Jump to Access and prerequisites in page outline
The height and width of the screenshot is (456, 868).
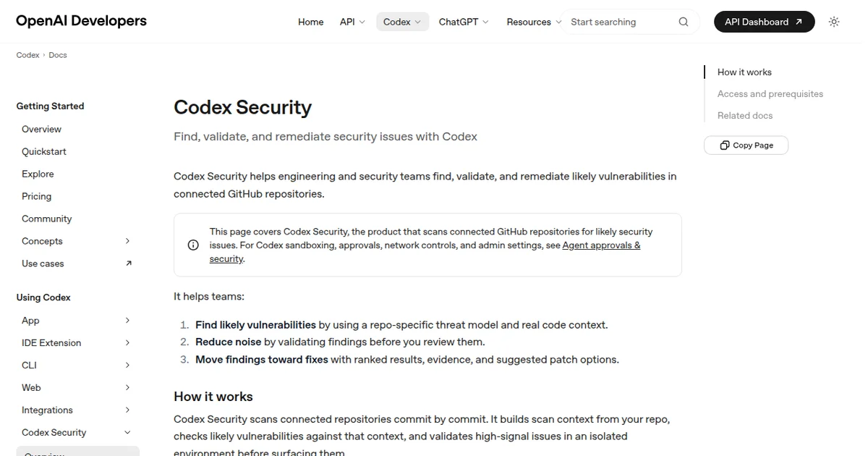770,93
